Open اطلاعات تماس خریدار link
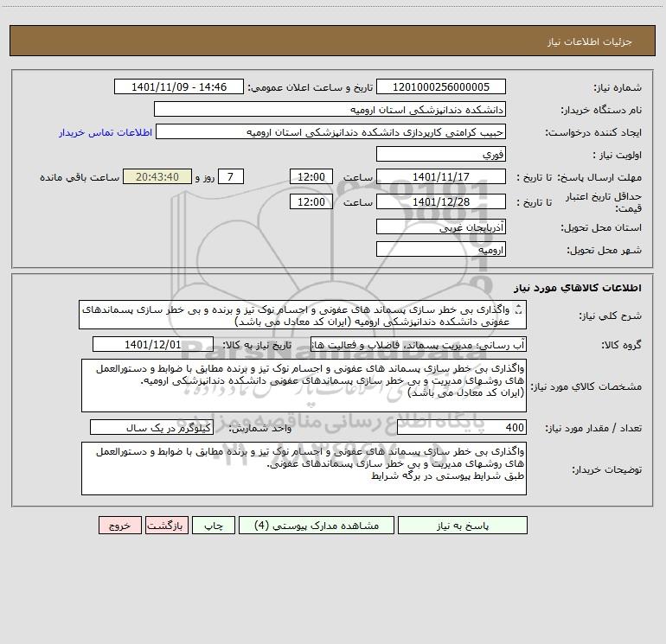This screenshot has width=666, height=644. (106, 132)
